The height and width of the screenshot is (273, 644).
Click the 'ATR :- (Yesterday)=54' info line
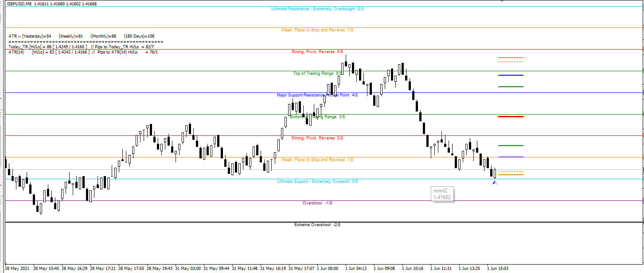(81, 36)
